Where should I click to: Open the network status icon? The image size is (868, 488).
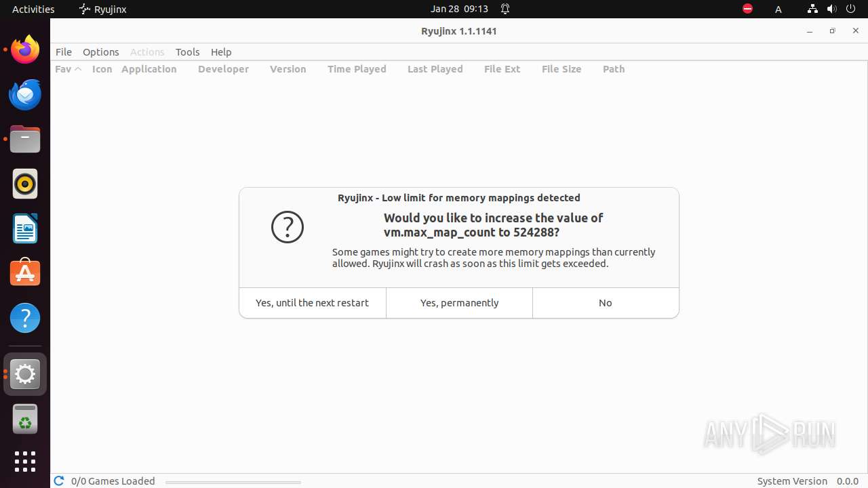[812, 9]
